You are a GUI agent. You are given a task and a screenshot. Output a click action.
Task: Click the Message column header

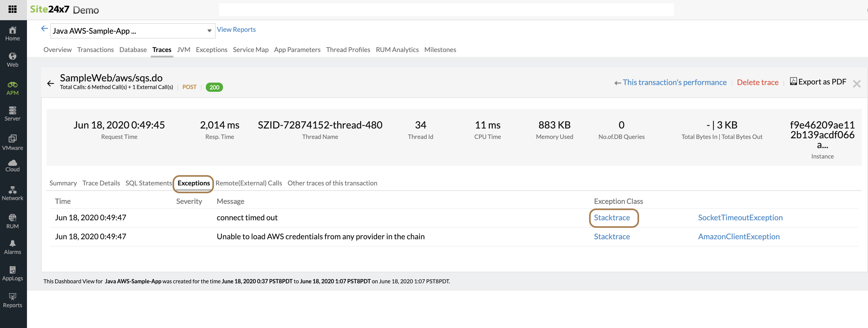pyautogui.click(x=231, y=201)
